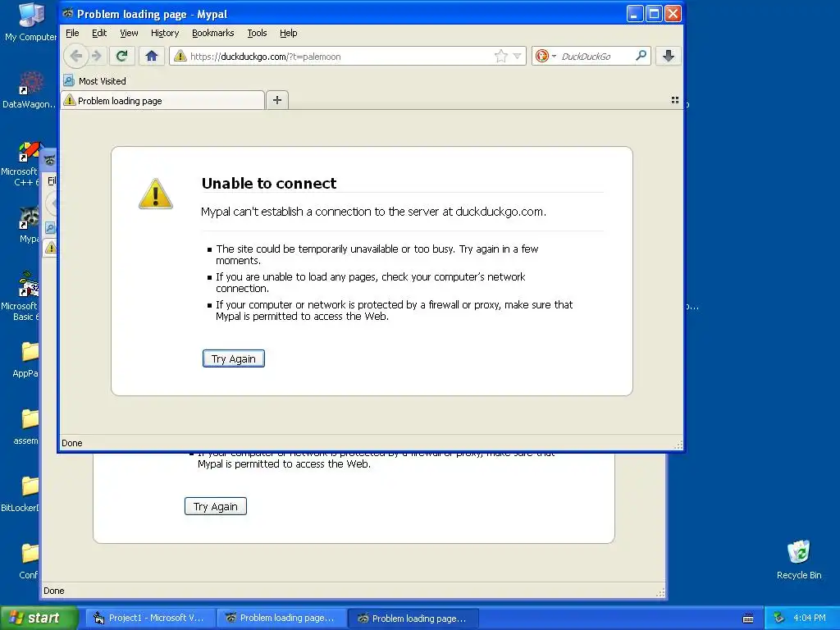
Task: Close the front Mypal window
Action: click(673, 13)
